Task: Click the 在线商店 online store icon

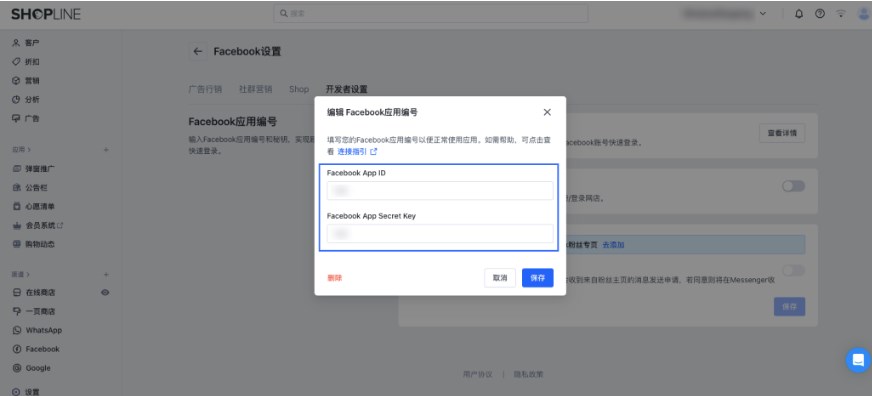Action: 16,293
